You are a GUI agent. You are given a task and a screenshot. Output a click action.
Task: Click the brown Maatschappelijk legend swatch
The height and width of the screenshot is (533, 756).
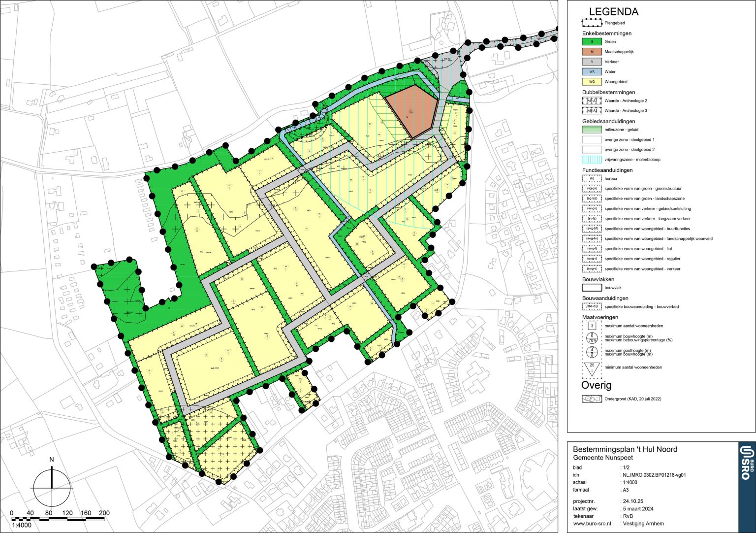pyautogui.click(x=592, y=52)
